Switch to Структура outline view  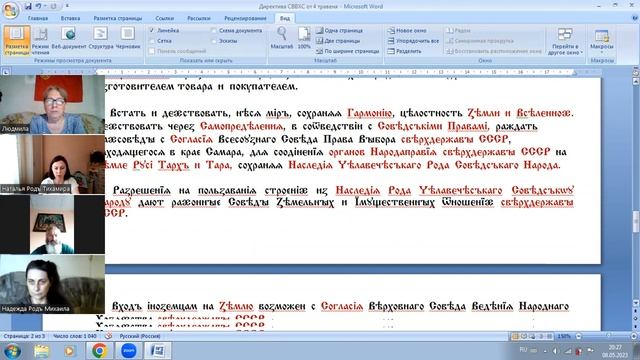(100, 39)
